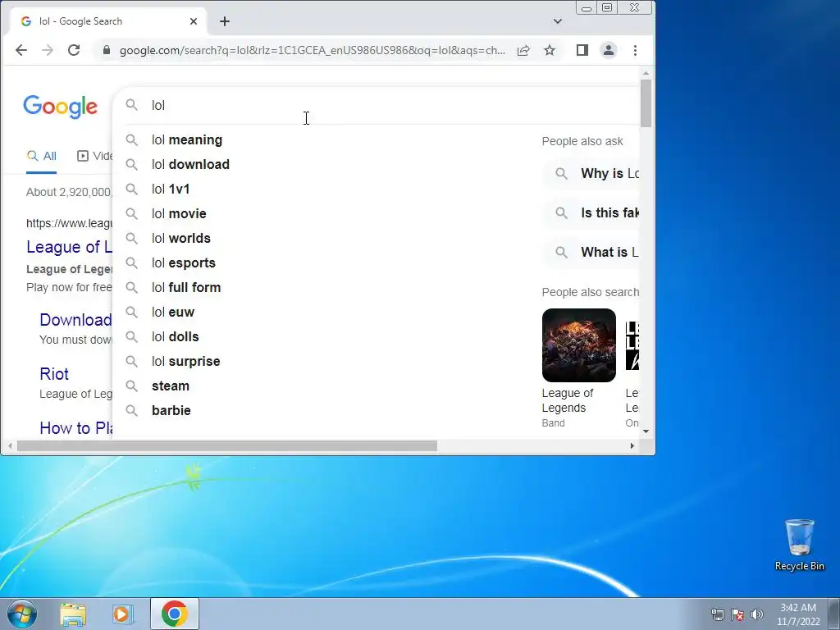
Task: Choose the 'lol dolls' suggestion
Action: (x=376, y=337)
